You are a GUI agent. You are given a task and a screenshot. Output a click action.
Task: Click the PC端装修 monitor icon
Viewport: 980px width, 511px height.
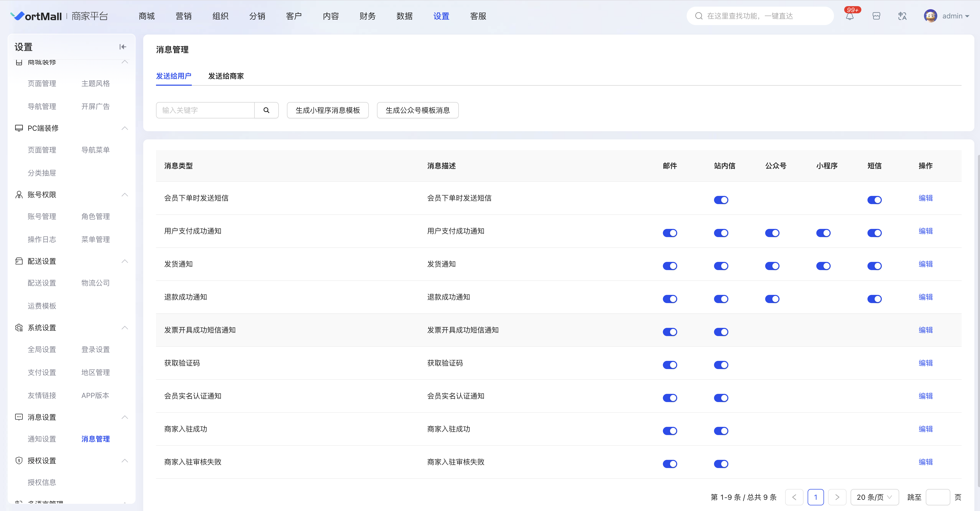pyautogui.click(x=19, y=128)
